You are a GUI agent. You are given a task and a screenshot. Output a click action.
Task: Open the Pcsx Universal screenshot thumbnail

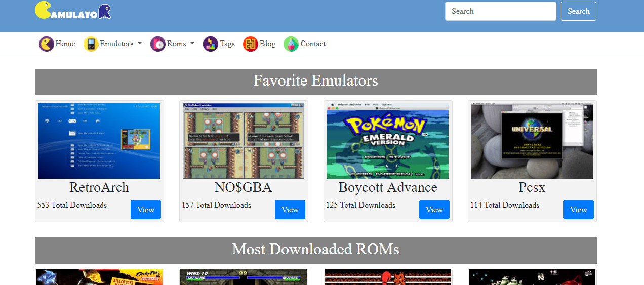tap(532, 141)
